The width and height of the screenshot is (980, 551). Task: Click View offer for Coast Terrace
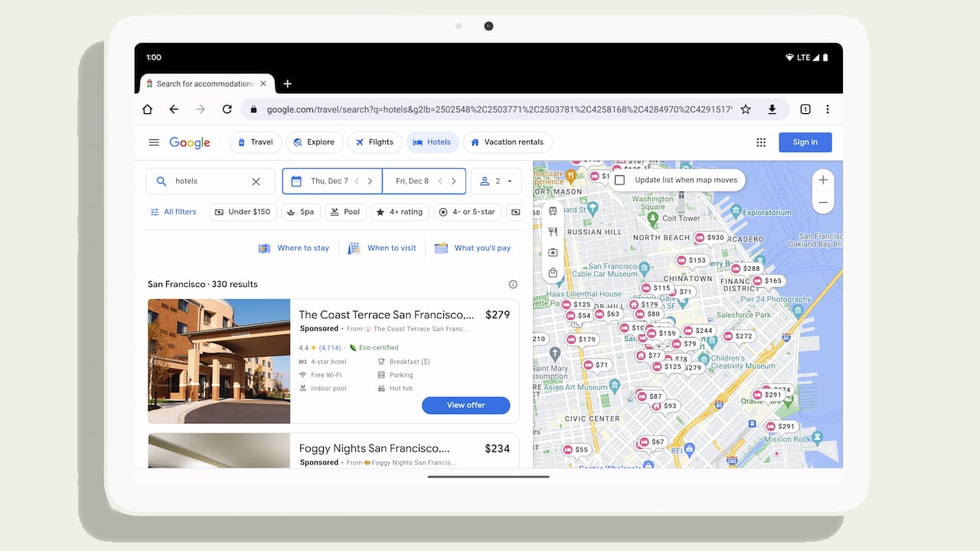(465, 405)
